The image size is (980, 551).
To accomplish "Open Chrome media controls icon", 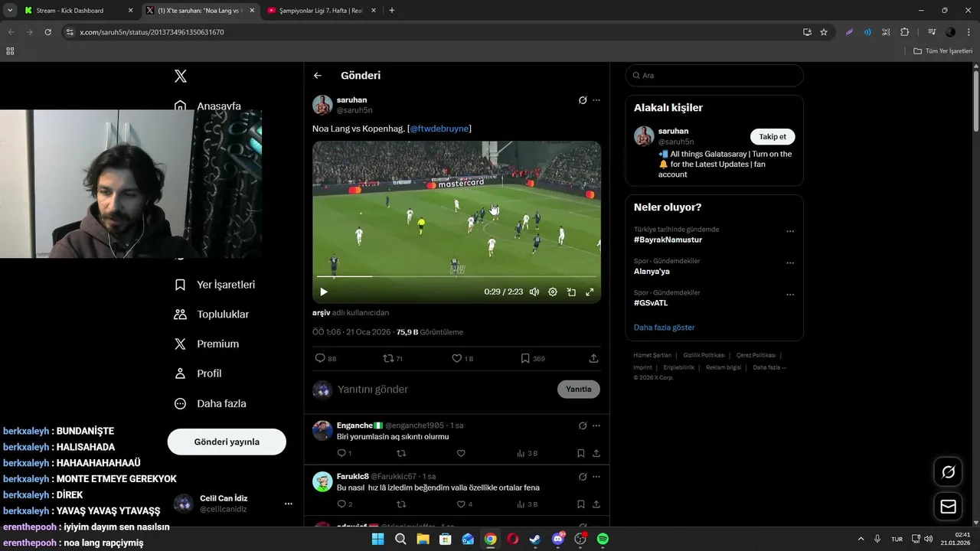I will click(x=932, y=32).
